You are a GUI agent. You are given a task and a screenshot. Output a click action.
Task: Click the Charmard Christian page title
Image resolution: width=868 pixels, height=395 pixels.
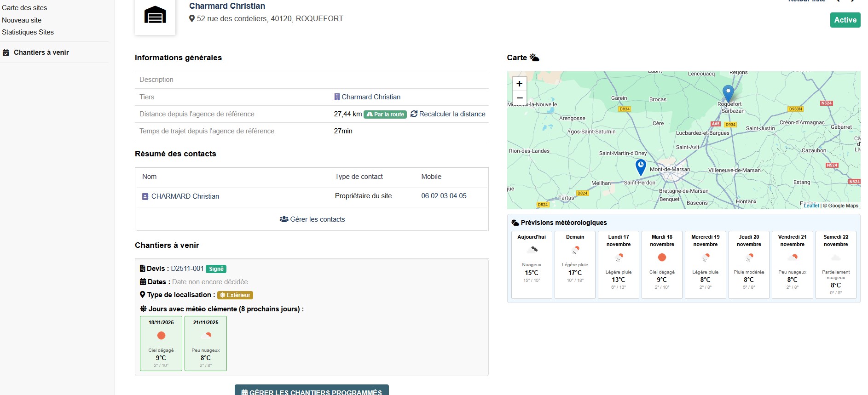[227, 6]
